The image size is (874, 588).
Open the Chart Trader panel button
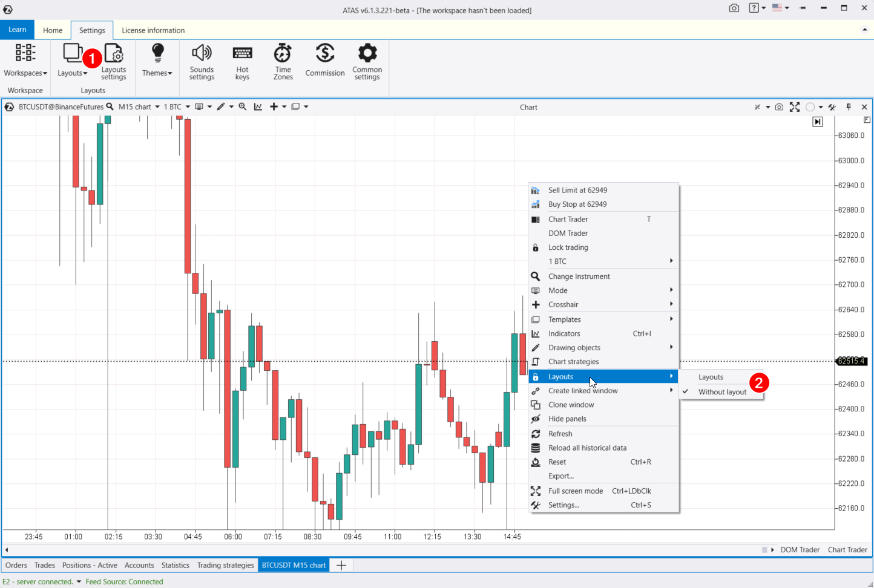pyautogui.click(x=847, y=550)
